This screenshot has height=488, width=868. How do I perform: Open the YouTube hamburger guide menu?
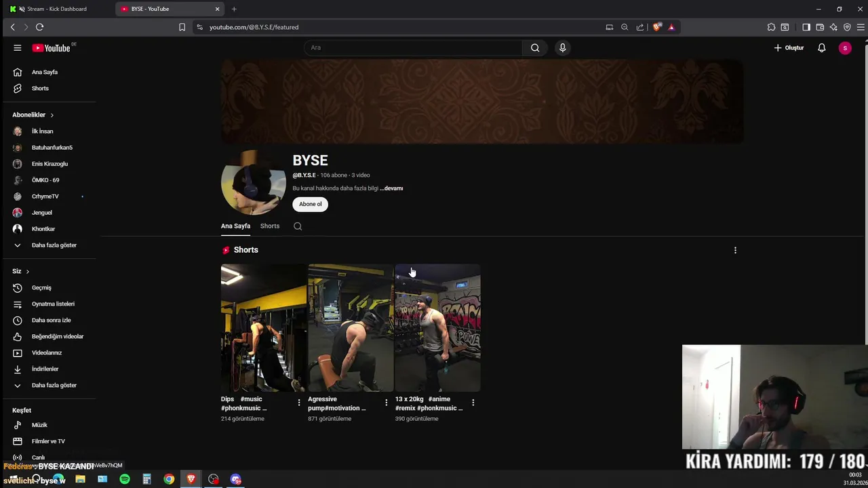point(18,48)
